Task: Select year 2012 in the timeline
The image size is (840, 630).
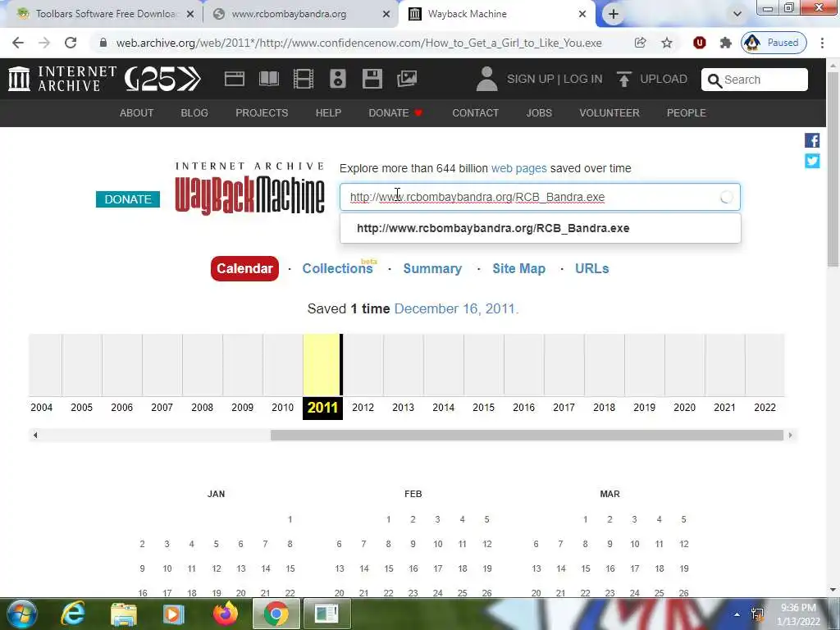Action: (363, 408)
